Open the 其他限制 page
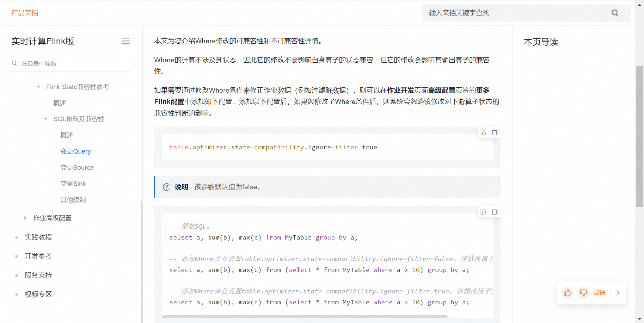Image resolution: width=644 pixels, height=323 pixels. click(x=73, y=200)
